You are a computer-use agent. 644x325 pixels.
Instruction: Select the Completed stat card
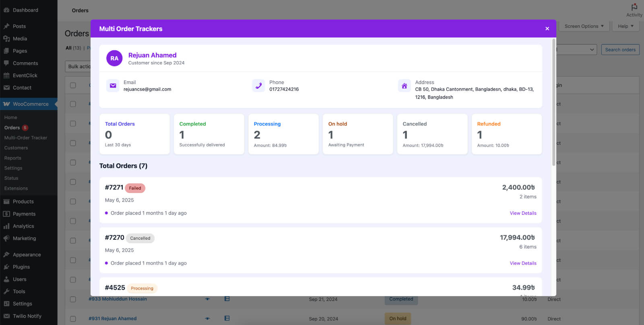pyautogui.click(x=209, y=134)
